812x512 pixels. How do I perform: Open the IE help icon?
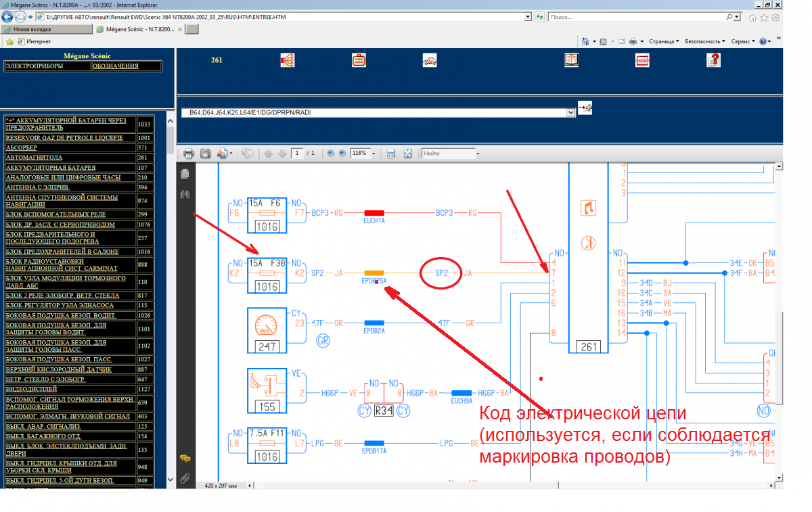764,41
